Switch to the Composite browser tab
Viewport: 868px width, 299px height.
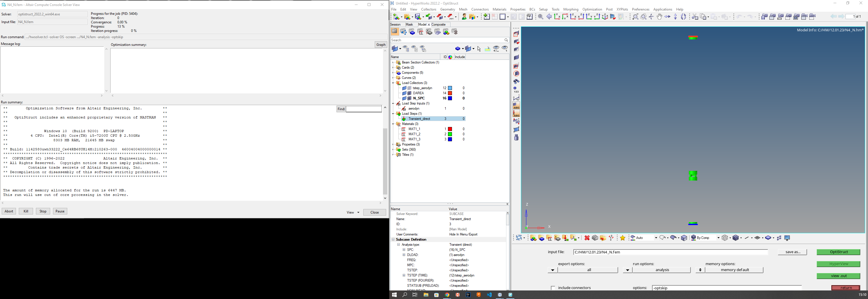point(438,24)
